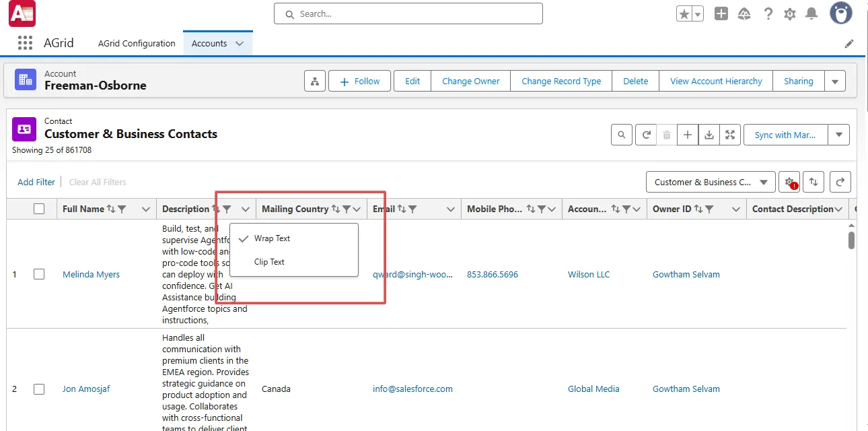Click the Change Record Type button
868x431 pixels.
pos(561,81)
